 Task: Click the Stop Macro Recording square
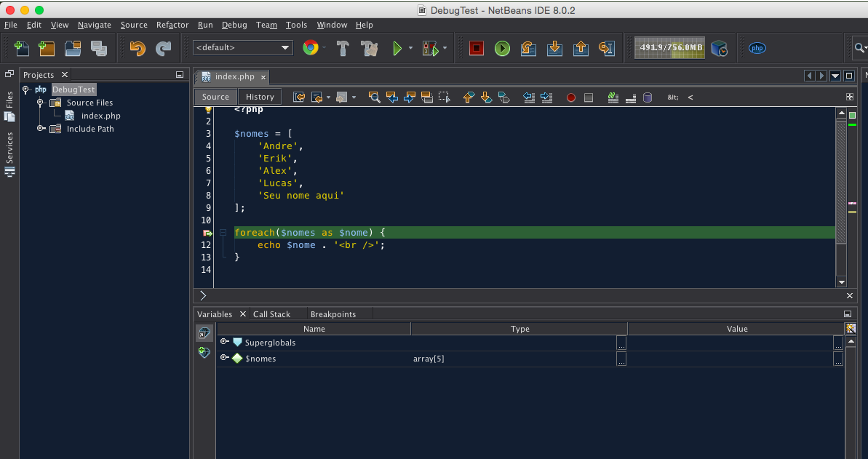coord(589,97)
